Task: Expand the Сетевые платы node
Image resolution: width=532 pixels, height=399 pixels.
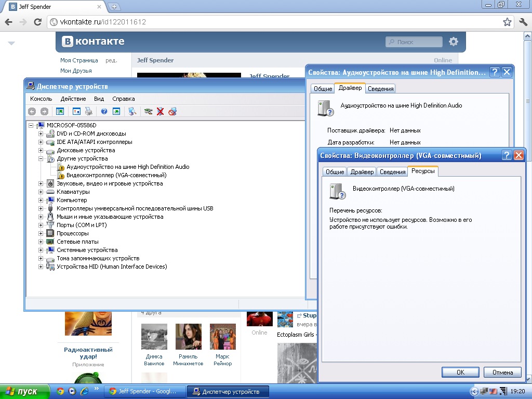Action: [x=41, y=242]
